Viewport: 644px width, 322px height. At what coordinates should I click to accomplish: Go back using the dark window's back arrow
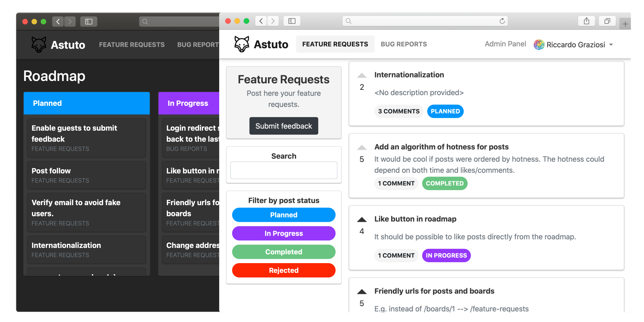58,22
